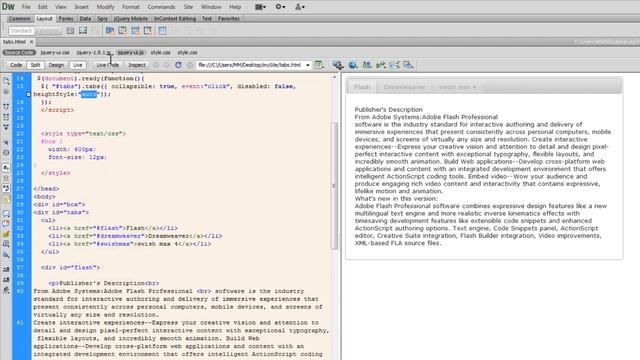Open related file jquery-ui.css
This screenshot has height=360, width=640.
click(55, 53)
